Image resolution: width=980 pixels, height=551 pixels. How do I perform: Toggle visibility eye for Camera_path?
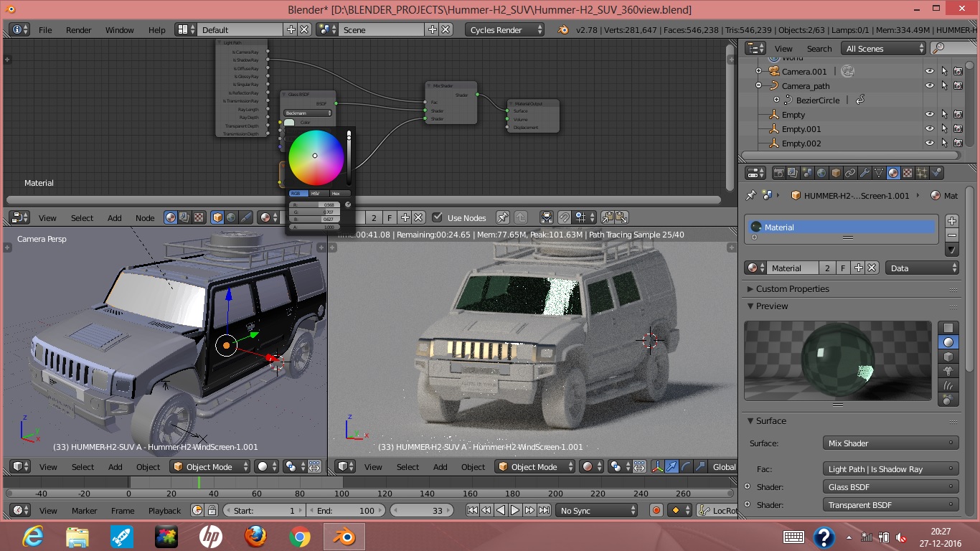930,85
